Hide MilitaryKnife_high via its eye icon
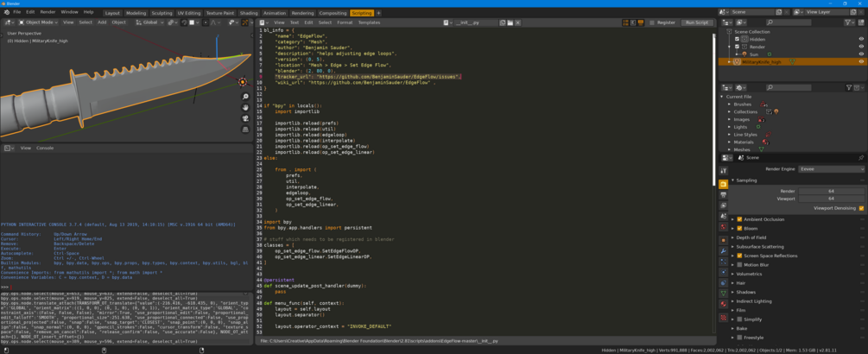The image size is (868, 354). click(861, 62)
